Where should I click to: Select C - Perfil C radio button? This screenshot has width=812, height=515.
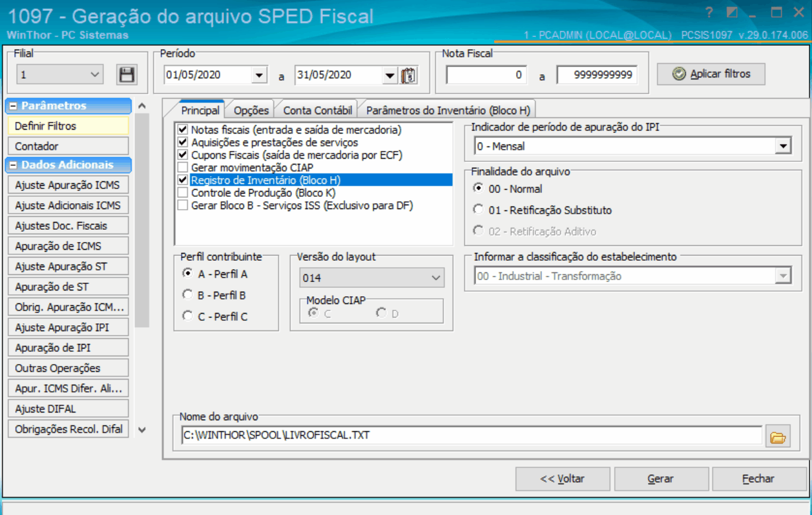click(187, 316)
